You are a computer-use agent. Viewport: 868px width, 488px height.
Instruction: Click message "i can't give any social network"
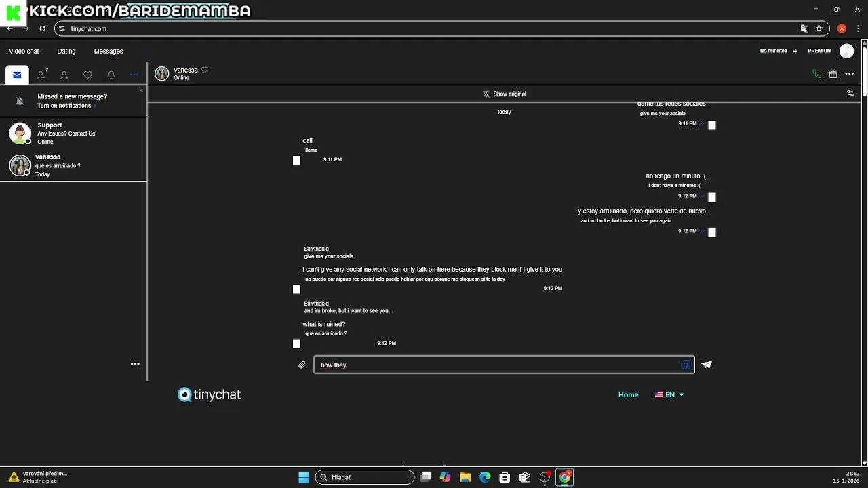tap(432, 270)
